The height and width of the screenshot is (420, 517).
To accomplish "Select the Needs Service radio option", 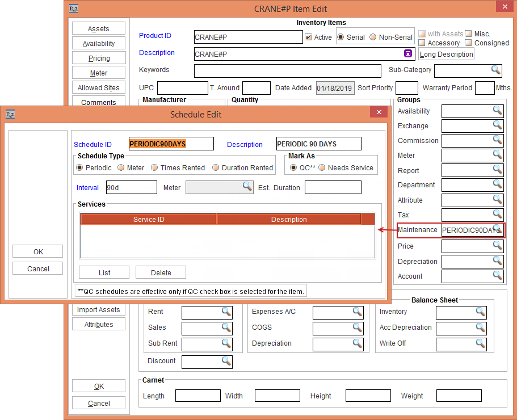I will pos(322,168).
